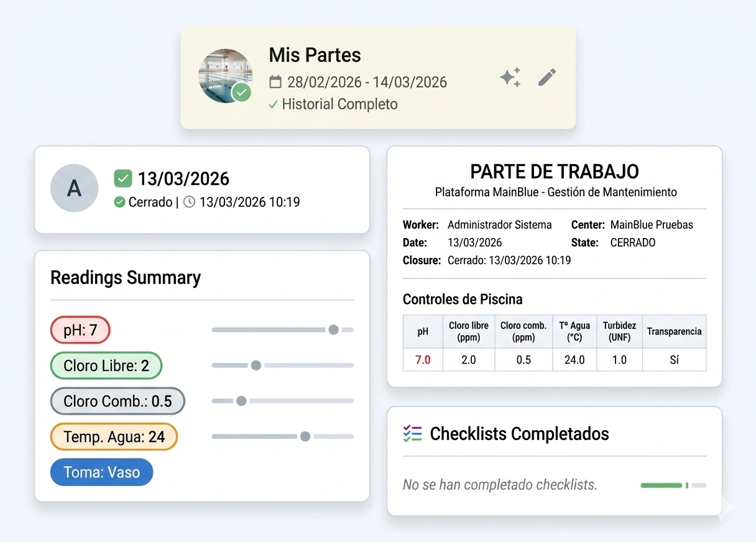Click the green check badge on the pool photo
This screenshot has height=542, width=756.
tap(242, 92)
